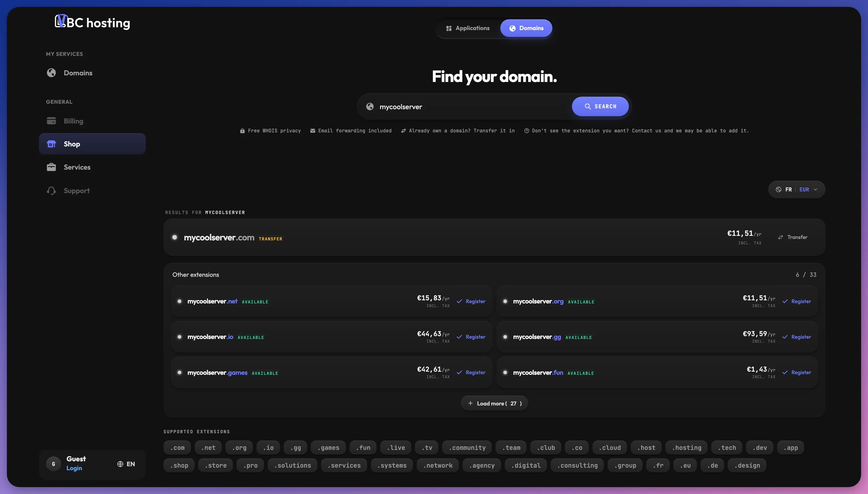868x494 pixels.
Task: Select the .shop extension chip
Action: coord(179,466)
